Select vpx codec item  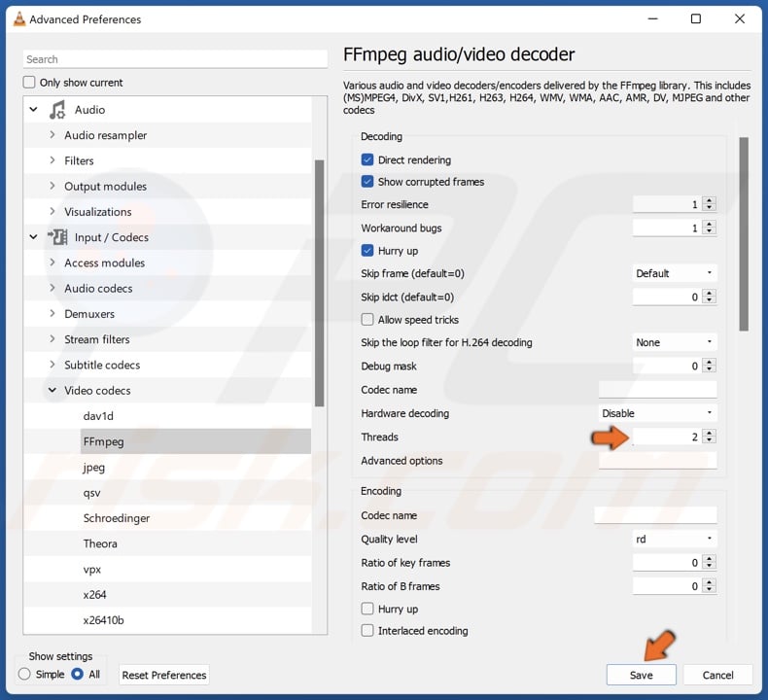[x=92, y=569]
